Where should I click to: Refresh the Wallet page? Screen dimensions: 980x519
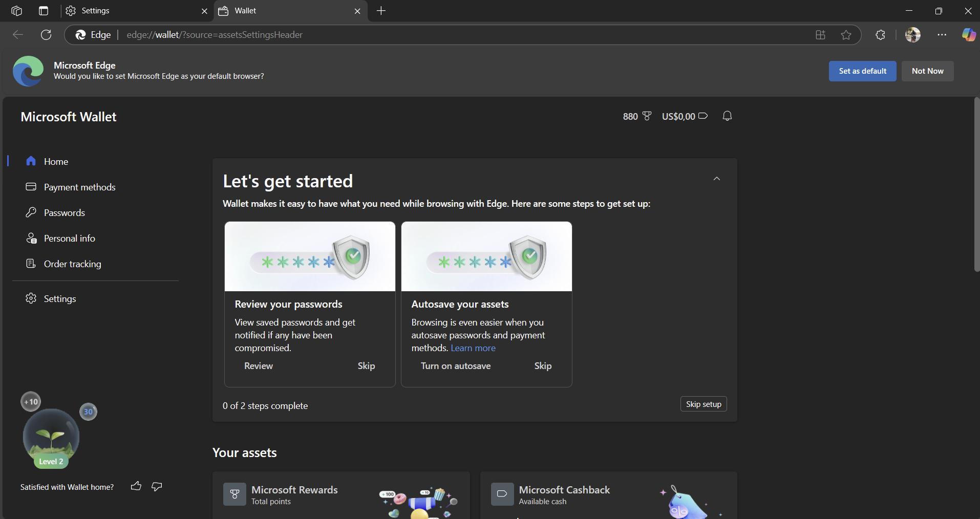46,35
